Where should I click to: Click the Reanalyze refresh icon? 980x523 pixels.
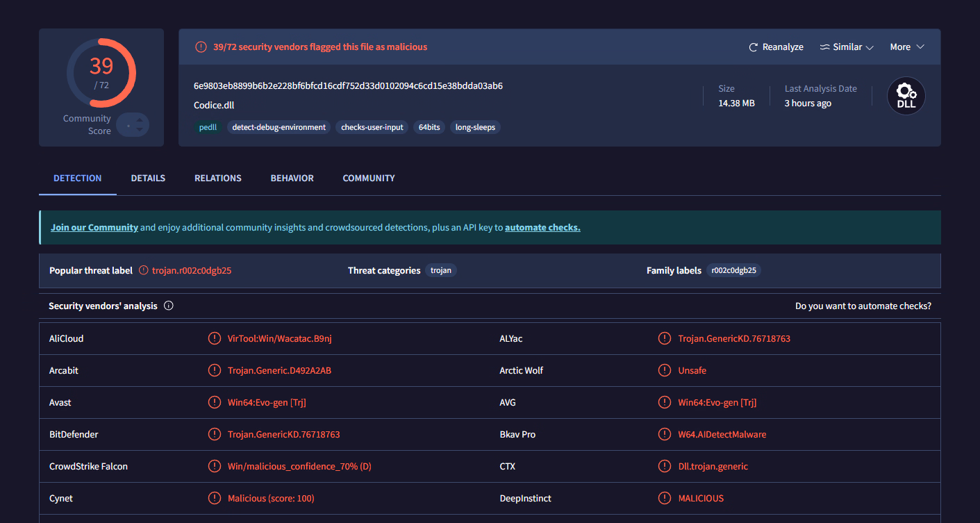click(x=753, y=47)
